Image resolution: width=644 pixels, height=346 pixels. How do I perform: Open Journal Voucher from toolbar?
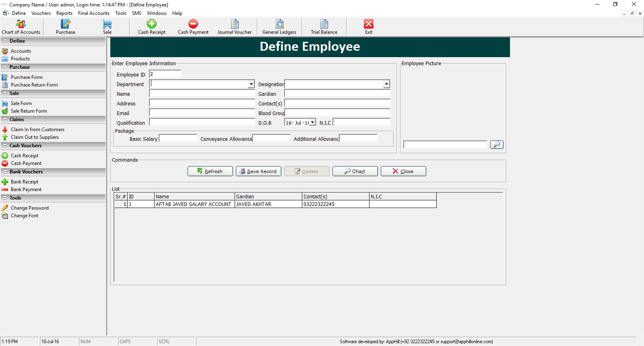(235, 27)
